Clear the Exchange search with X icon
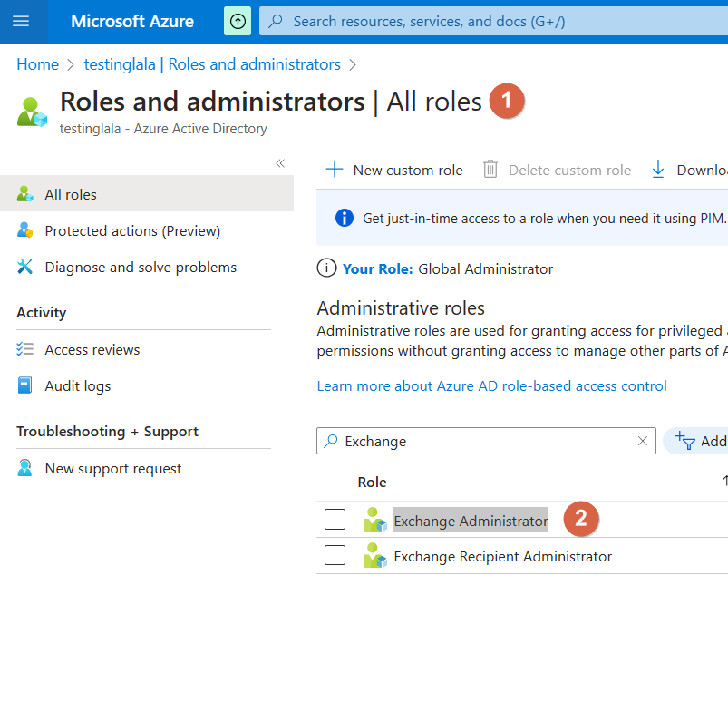Screen dimensions: 728x722 click(x=643, y=441)
